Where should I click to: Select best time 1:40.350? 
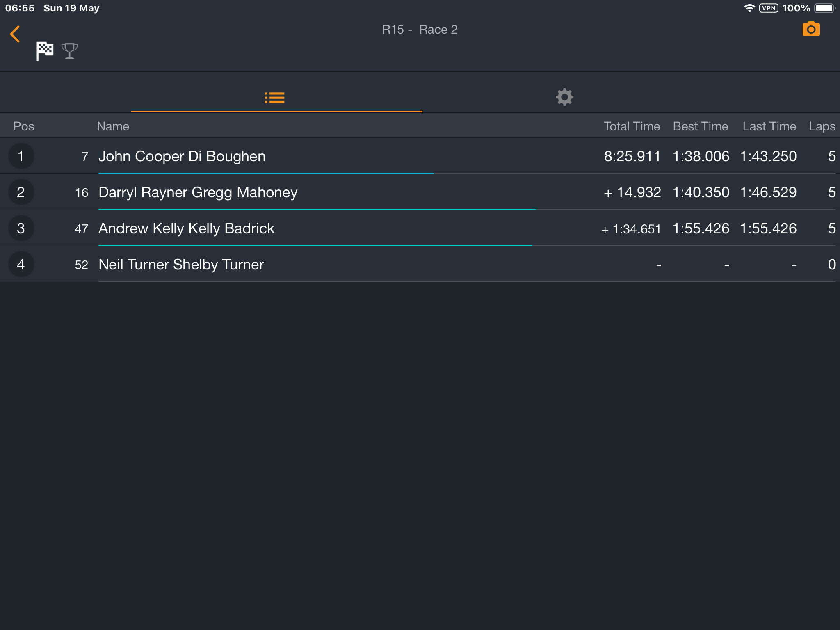701,192
